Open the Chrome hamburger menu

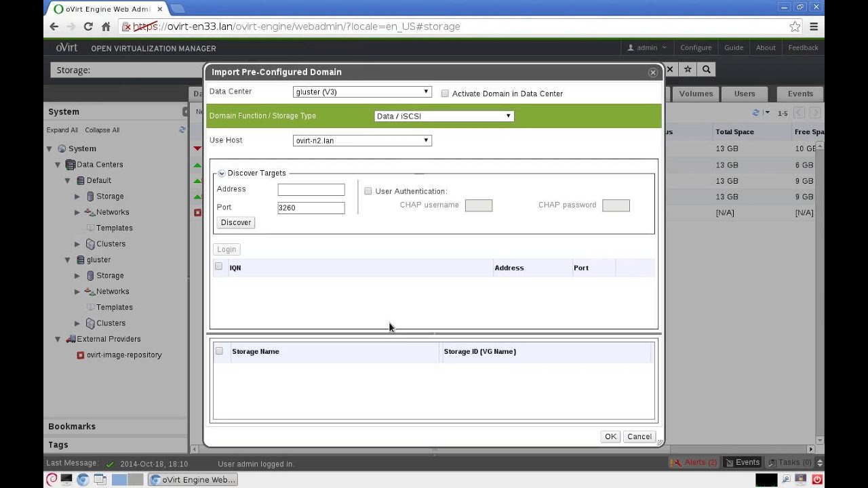point(814,26)
